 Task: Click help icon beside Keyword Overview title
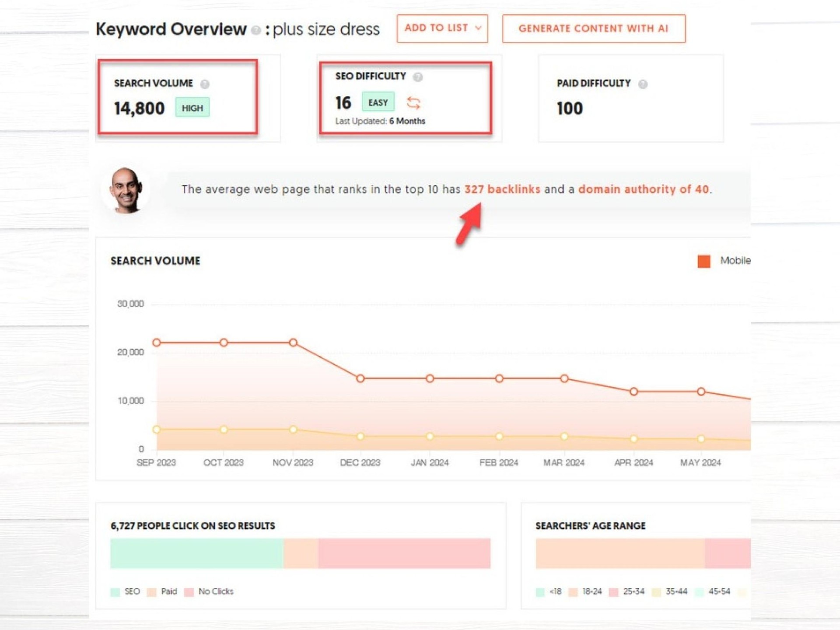[x=256, y=30]
